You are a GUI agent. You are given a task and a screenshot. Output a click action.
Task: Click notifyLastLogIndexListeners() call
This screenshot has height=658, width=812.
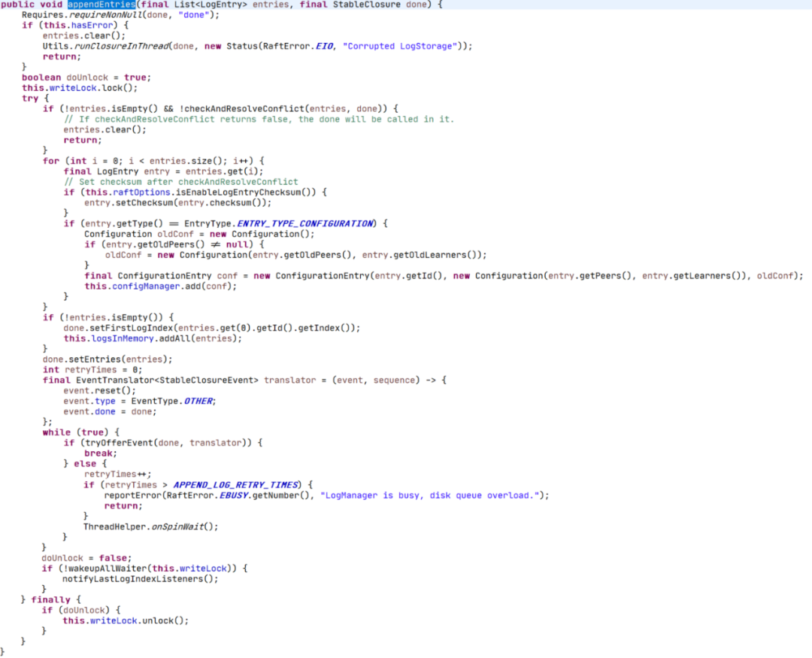click(x=141, y=579)
